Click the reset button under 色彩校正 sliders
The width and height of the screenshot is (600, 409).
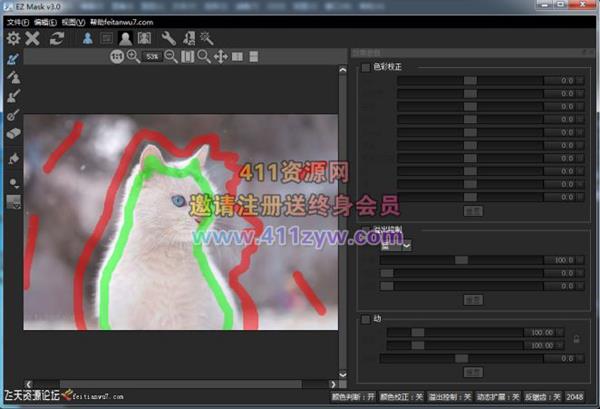[x=473, y=211]
